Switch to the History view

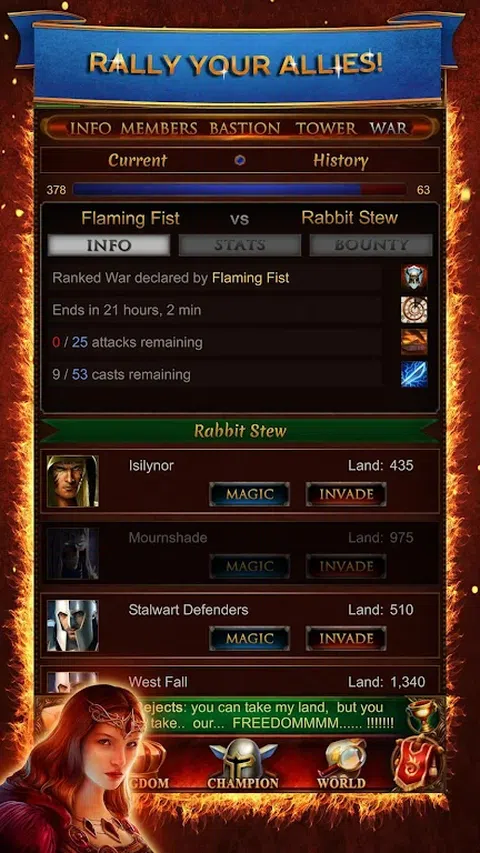pos(341,160)
